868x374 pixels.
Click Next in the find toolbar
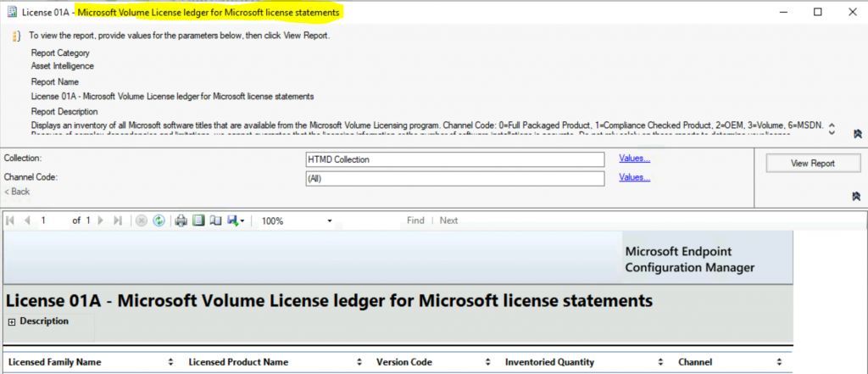click(448, 220)
